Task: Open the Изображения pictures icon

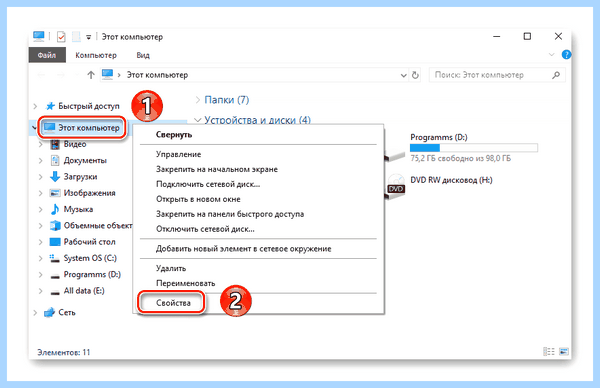Action: (55, 193)
